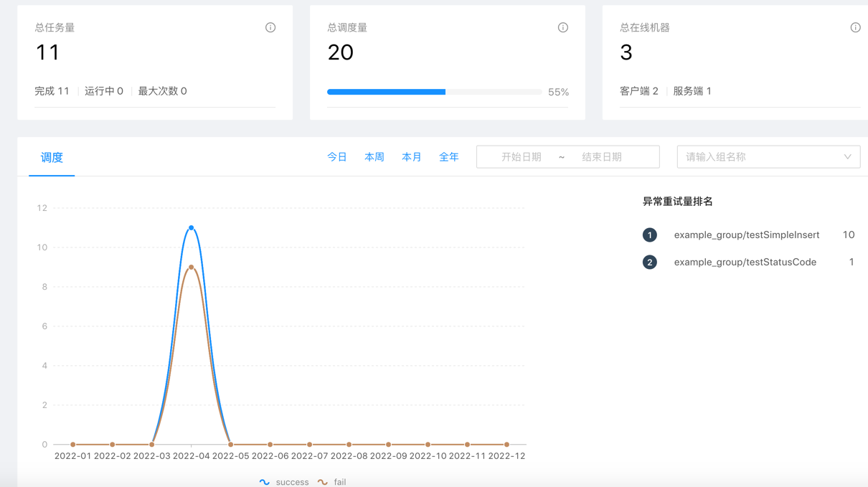Click the 2022-04 success peak data point

tap(192, 228)
